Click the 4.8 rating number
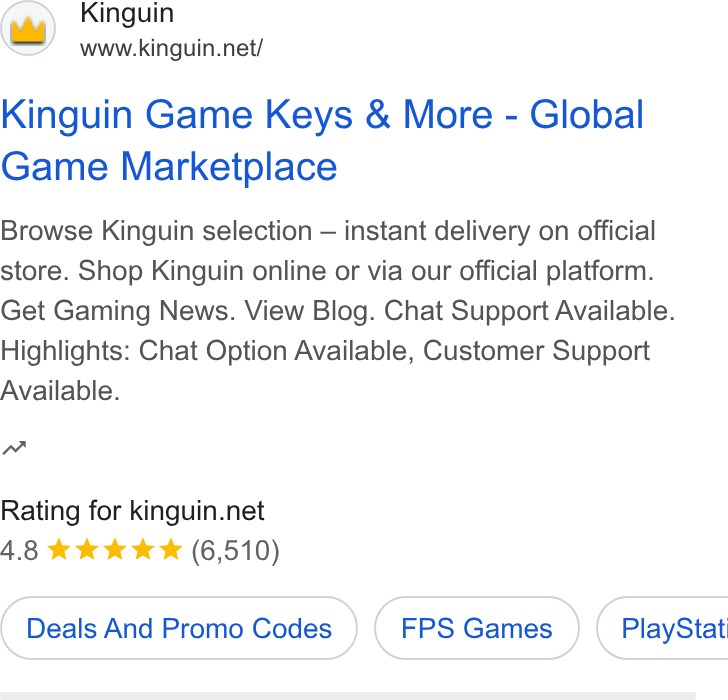The height and width of the screenshot is (700, 728). pos(19,551)
